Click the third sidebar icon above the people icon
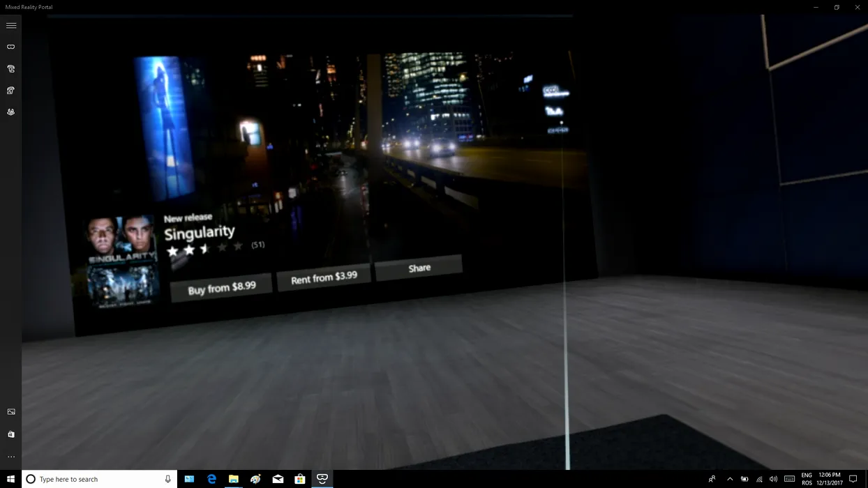 (x=11, y=91)
